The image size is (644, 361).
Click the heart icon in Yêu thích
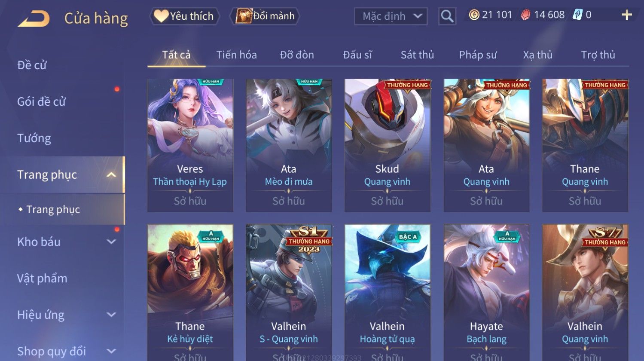[161, 16]
